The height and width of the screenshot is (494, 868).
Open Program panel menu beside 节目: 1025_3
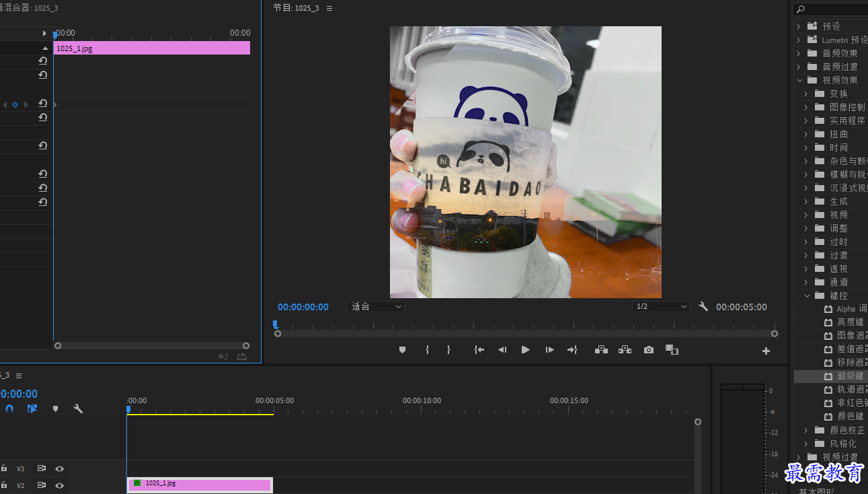[329, 8]
